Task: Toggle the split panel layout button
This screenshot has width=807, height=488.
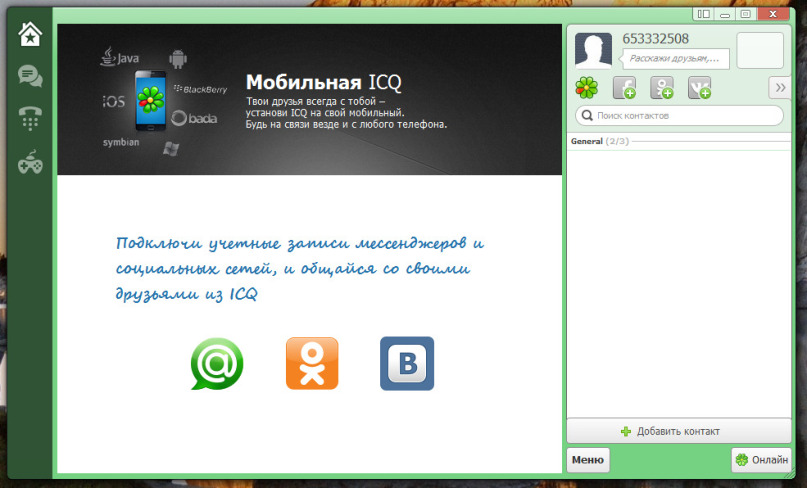Action: pyautogui.click(x=704, y=14)
